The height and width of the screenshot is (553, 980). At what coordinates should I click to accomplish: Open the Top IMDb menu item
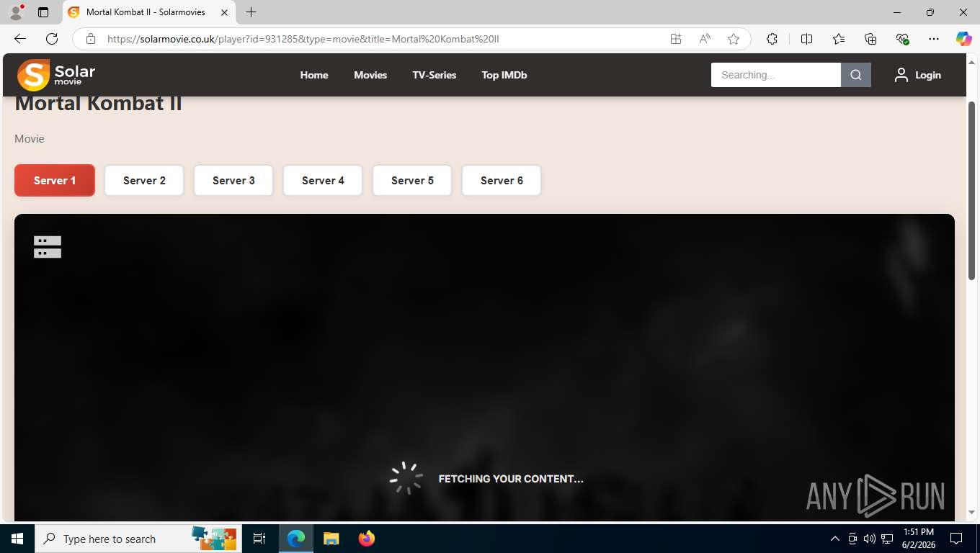(x=504, y=75)
